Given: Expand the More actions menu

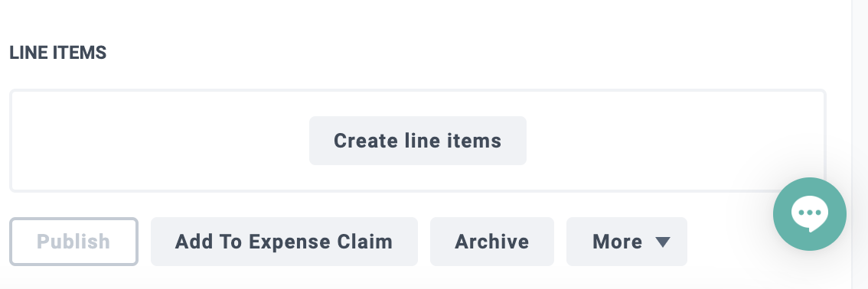Looking at the screenshot, I should [x=627, y=242].
